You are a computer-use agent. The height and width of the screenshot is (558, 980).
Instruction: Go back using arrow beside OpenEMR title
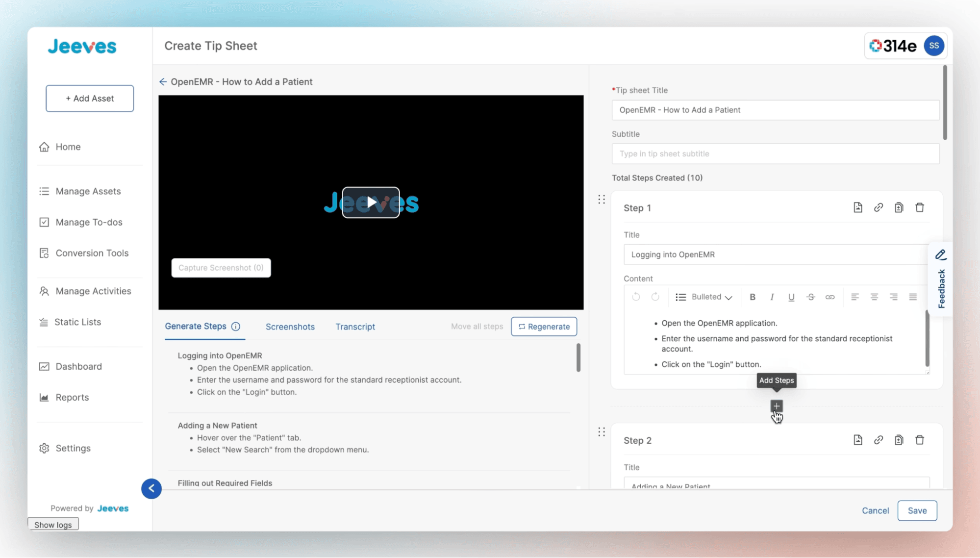pos(163,82)
